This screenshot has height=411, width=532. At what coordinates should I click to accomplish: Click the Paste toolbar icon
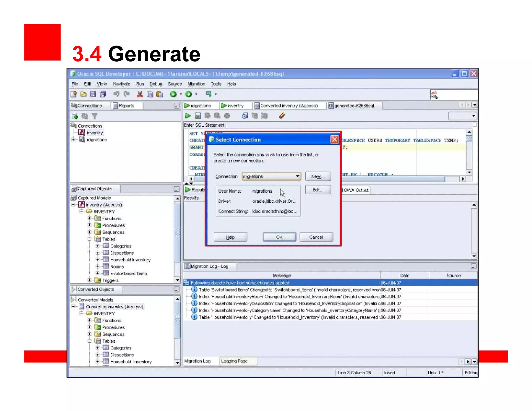(x=159, y=94)
